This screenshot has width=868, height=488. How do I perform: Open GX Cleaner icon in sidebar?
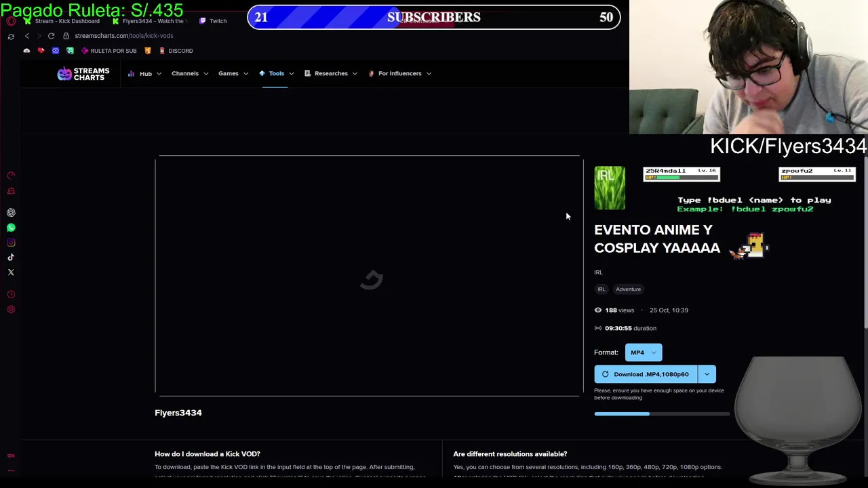[x=11, y=191]
